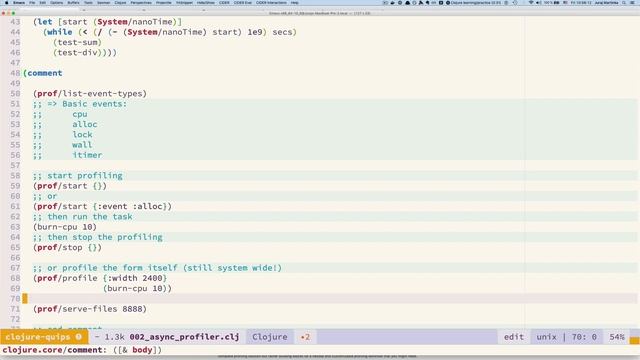The image size is (640, 360).
Task: Click on (prof/start {:event :alloc})
Action: click(102, 206)
